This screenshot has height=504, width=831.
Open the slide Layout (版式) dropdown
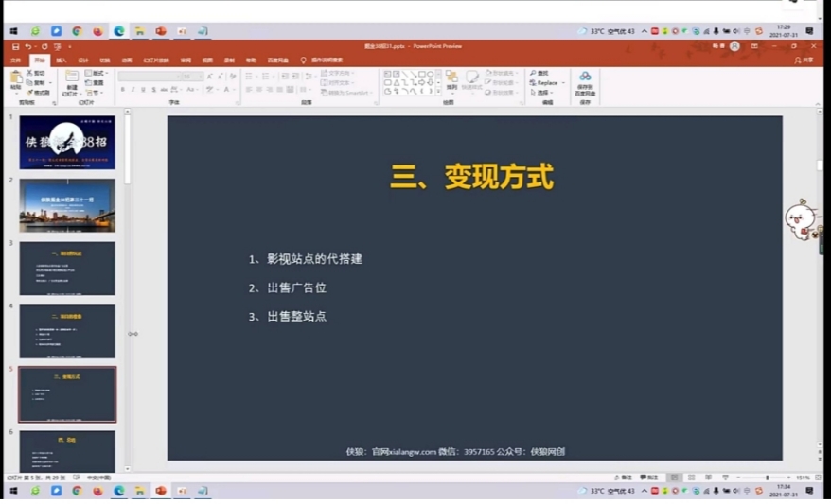click(97, 73)
